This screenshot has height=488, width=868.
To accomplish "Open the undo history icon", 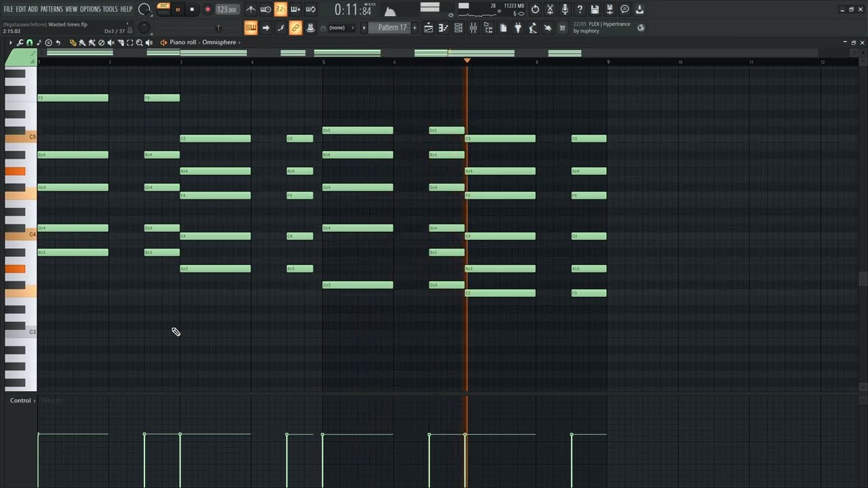I will pos(535,9).
